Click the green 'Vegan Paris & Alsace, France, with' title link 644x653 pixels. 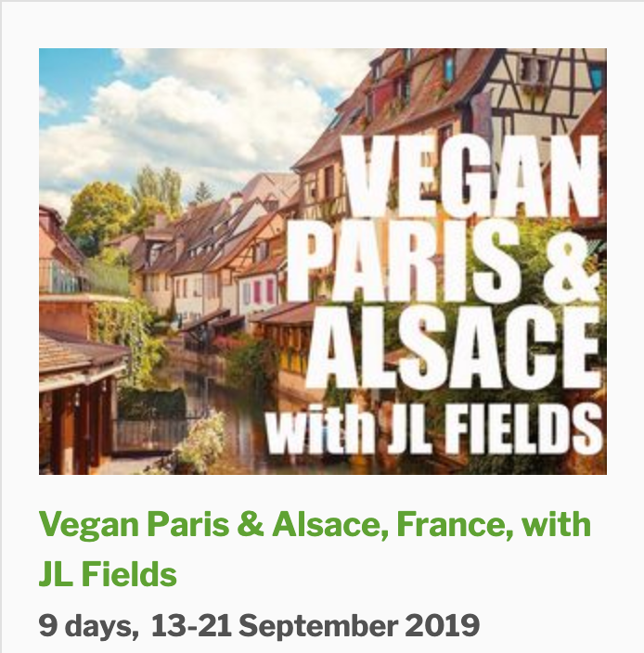point(315,524)
